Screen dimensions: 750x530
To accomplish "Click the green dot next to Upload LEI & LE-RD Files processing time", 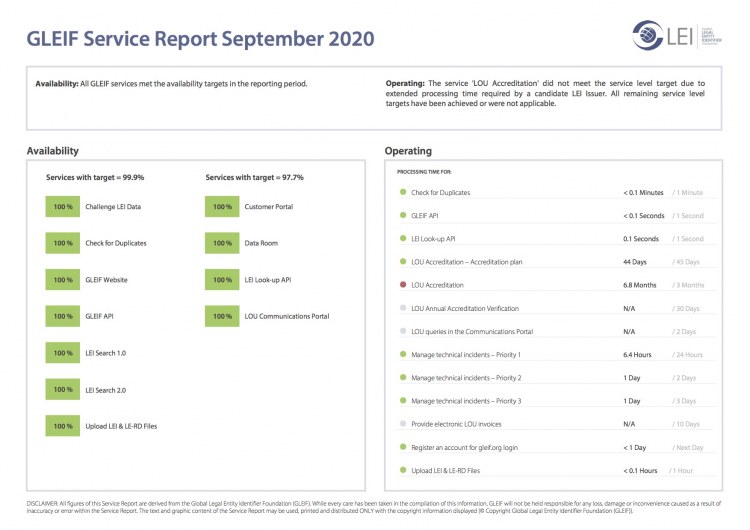I will 402,470.
